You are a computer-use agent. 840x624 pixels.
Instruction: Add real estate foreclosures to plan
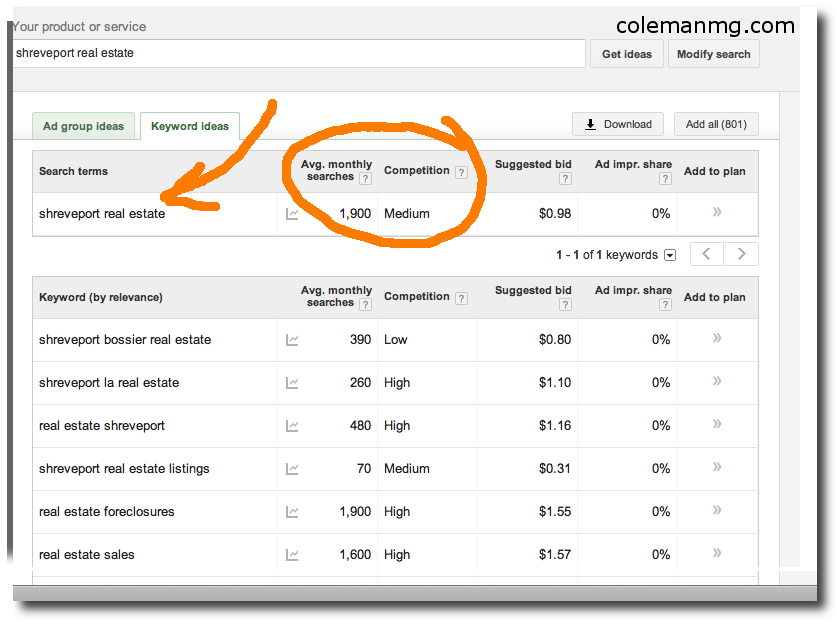pos(717,509)
